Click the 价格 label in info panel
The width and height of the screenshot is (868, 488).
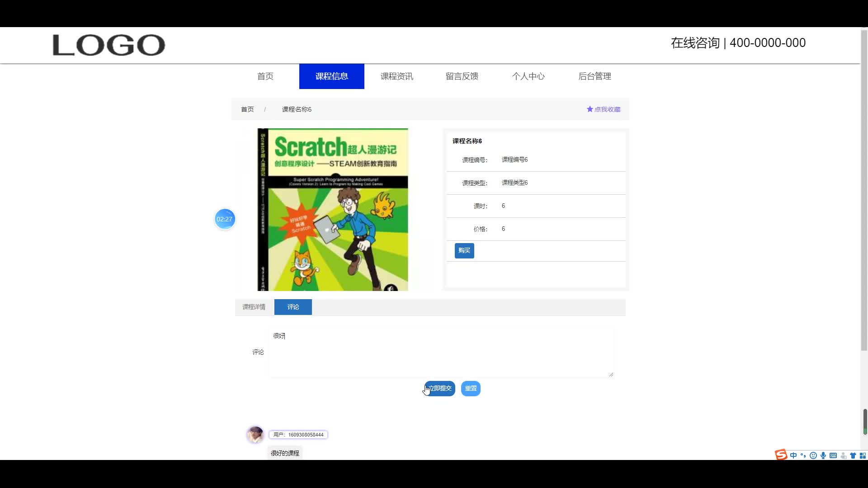(480, 229)
